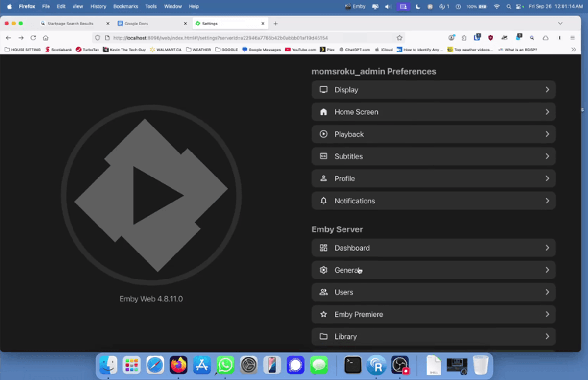Open the Tools menu
Screen dimensions: 588x380
[x=151, y=6]
